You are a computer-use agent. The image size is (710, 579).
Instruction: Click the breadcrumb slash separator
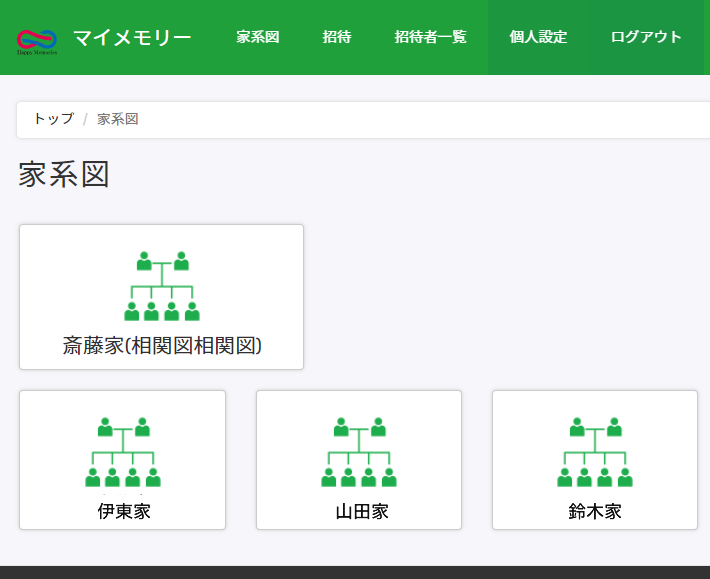click(x=85, y=119)
